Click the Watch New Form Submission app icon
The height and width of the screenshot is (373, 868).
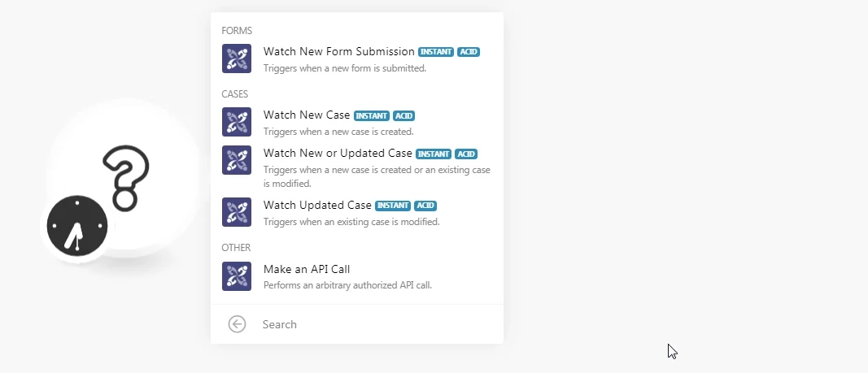pyautogui.click(x=237, y=59)
